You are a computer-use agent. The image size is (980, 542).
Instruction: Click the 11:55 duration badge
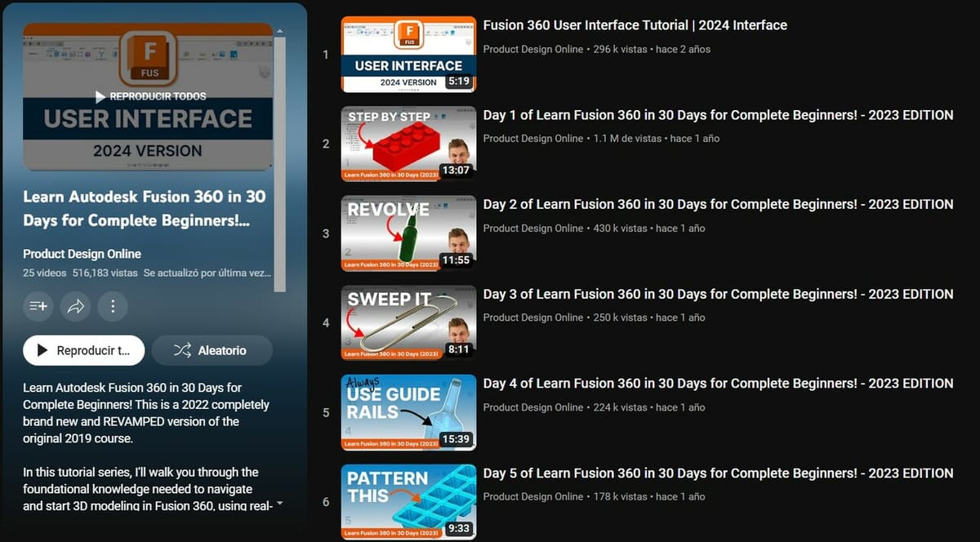455,260
